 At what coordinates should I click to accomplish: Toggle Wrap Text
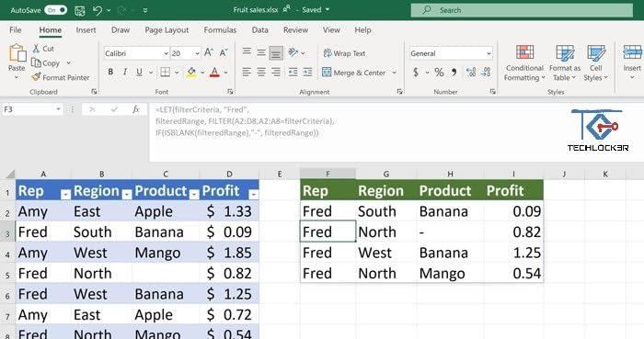click(x=344, y=53)
